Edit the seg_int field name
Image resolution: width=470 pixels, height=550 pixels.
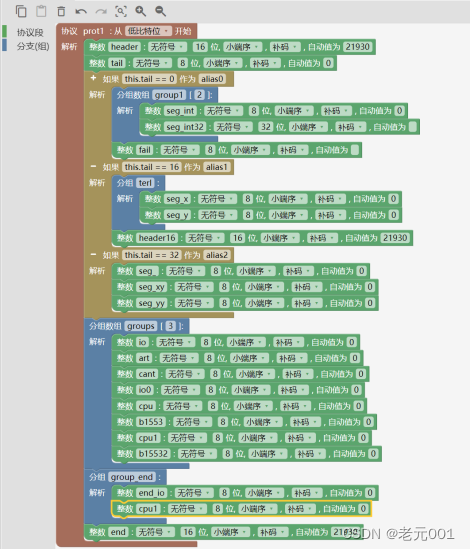(x=180, y=111)
